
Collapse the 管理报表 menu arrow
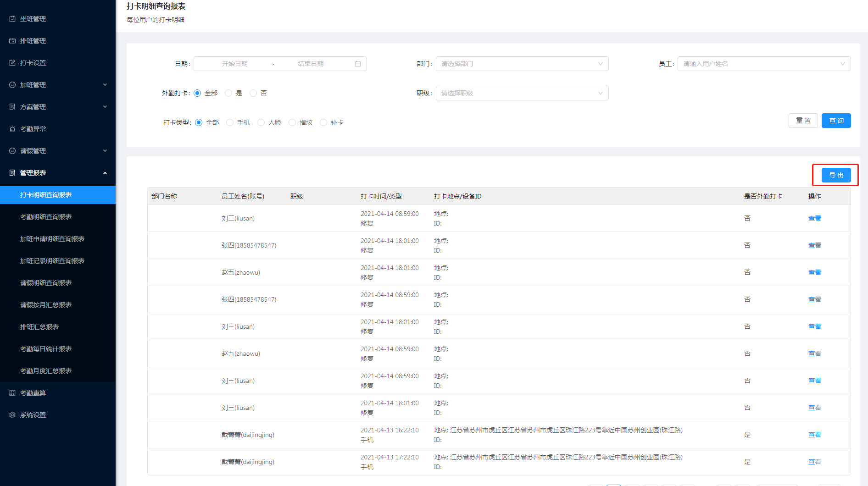(105, 173)
